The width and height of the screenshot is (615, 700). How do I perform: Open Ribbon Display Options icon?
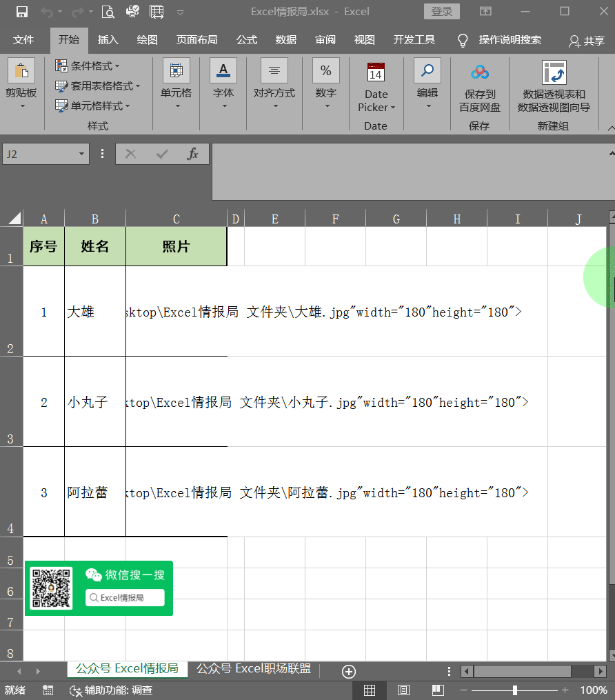485,11
